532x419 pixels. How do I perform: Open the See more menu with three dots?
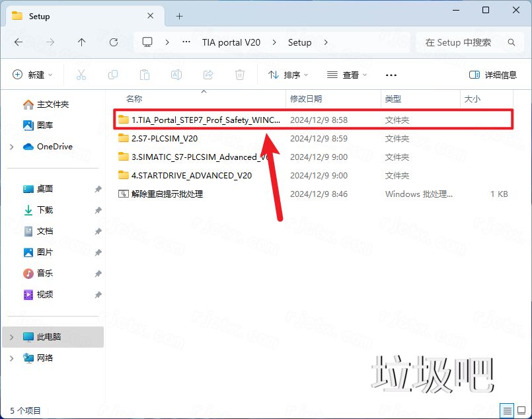pyautogui.click(x=391, y=75)
